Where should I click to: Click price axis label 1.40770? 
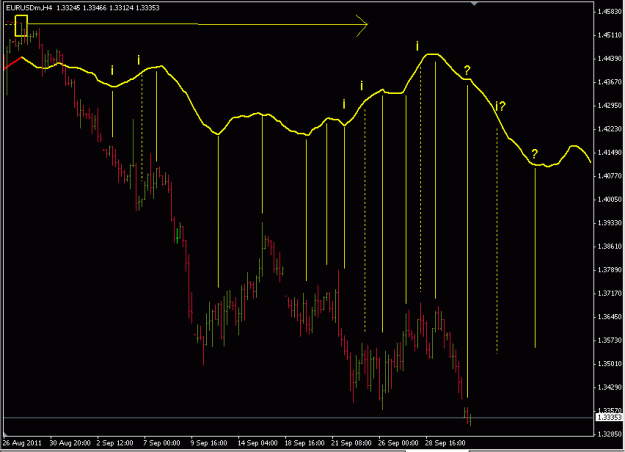609,176
